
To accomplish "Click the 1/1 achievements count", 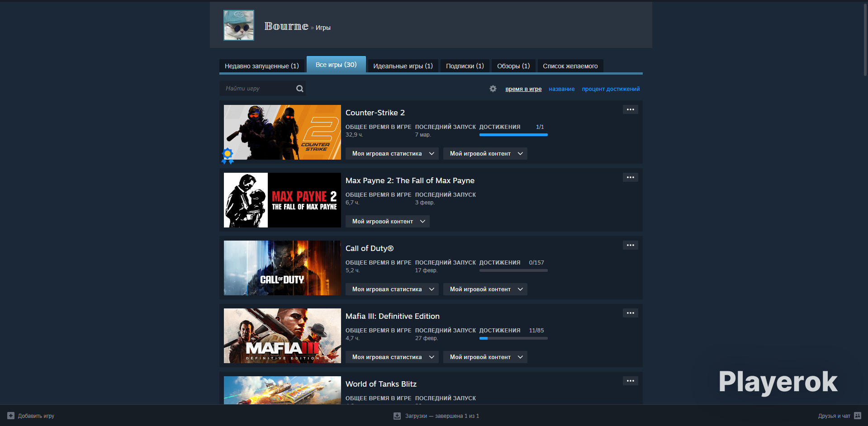I will [540, 127].
